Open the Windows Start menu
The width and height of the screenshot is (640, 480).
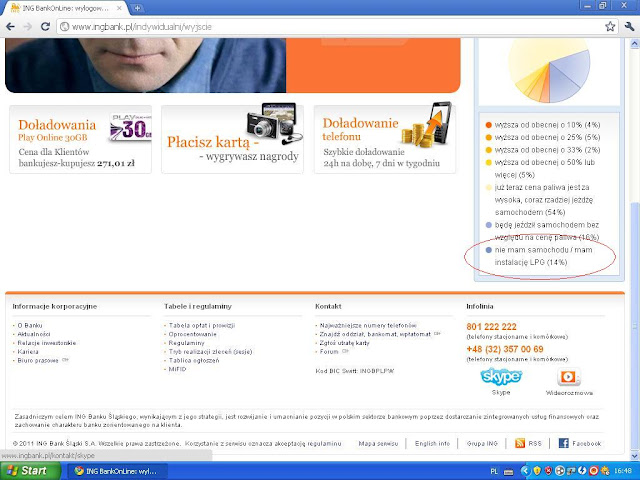30,471
